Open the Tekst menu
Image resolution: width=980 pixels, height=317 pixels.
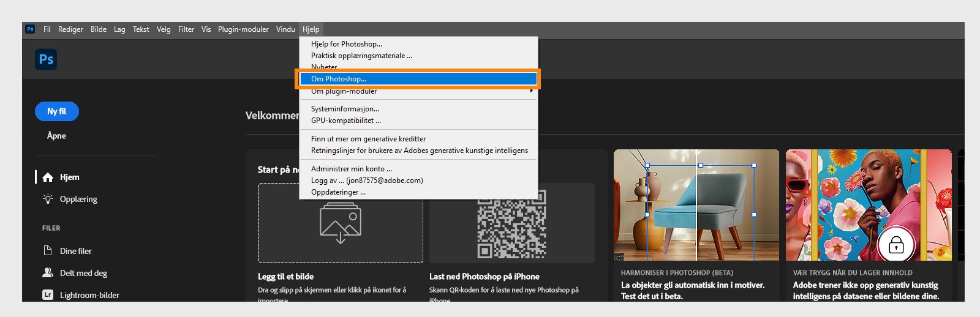[141, 29]
